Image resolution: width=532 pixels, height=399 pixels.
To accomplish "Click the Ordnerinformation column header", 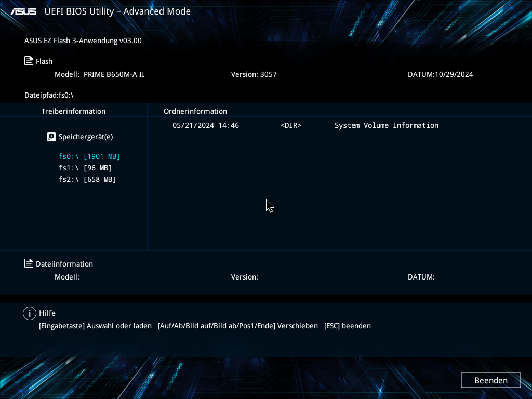I will tap(195, 111).
